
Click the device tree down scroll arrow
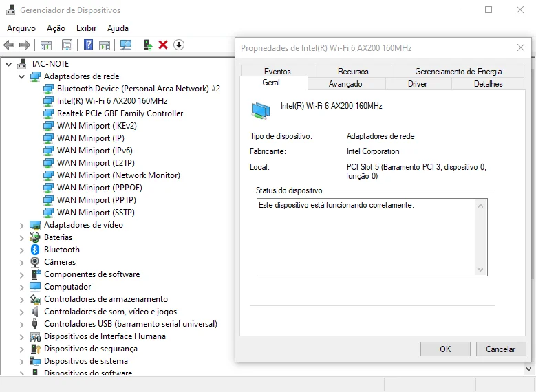click(x=529, y=369)
